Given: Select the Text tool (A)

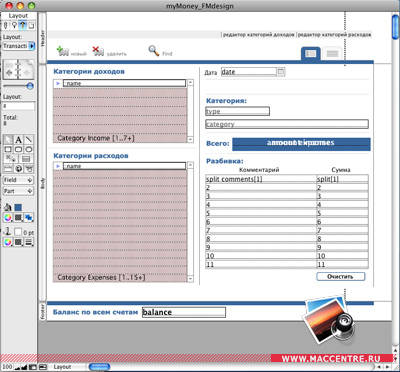Looking at the screenshot, I should tap(18, 140).
